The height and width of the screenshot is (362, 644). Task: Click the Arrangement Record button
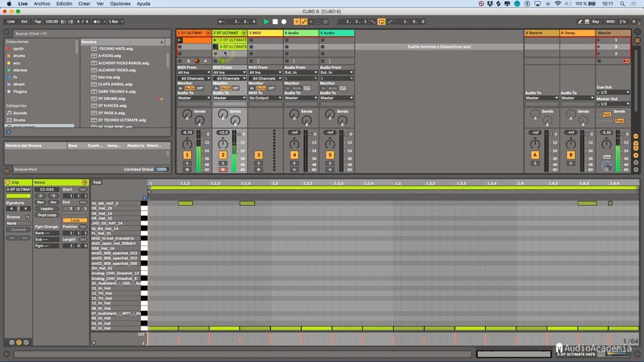[284, 21]
